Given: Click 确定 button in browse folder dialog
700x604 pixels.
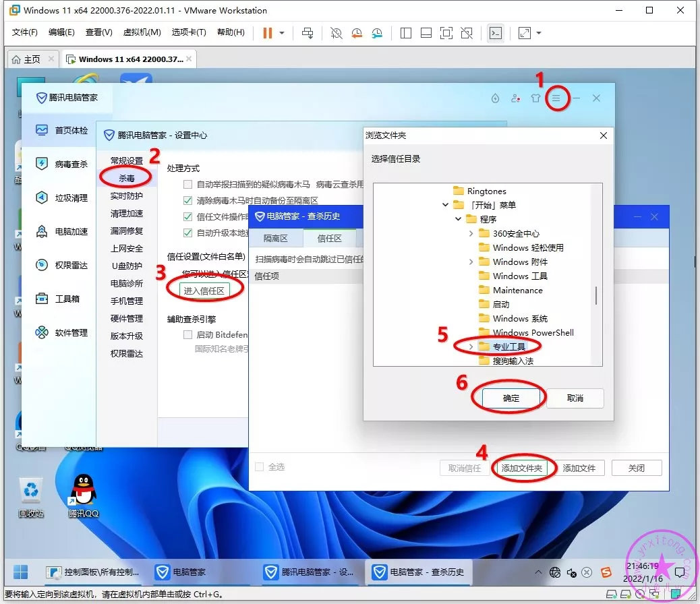Looking at the screenshot, I should pos(511,398).
